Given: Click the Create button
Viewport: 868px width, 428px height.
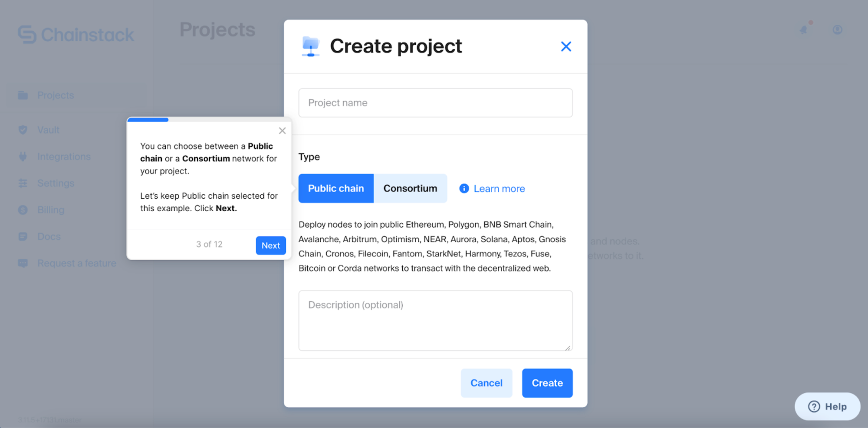Looking at the screenshot, I should click(x=547, y=383).
